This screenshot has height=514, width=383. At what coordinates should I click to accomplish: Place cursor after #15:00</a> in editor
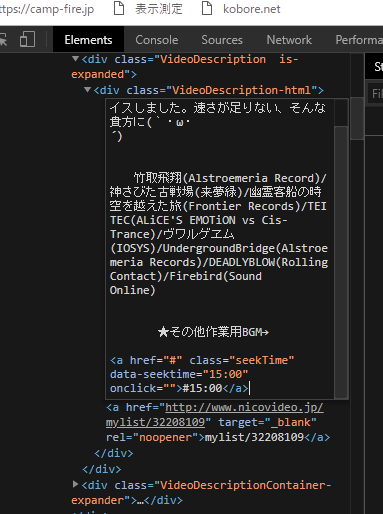point(249,388)
